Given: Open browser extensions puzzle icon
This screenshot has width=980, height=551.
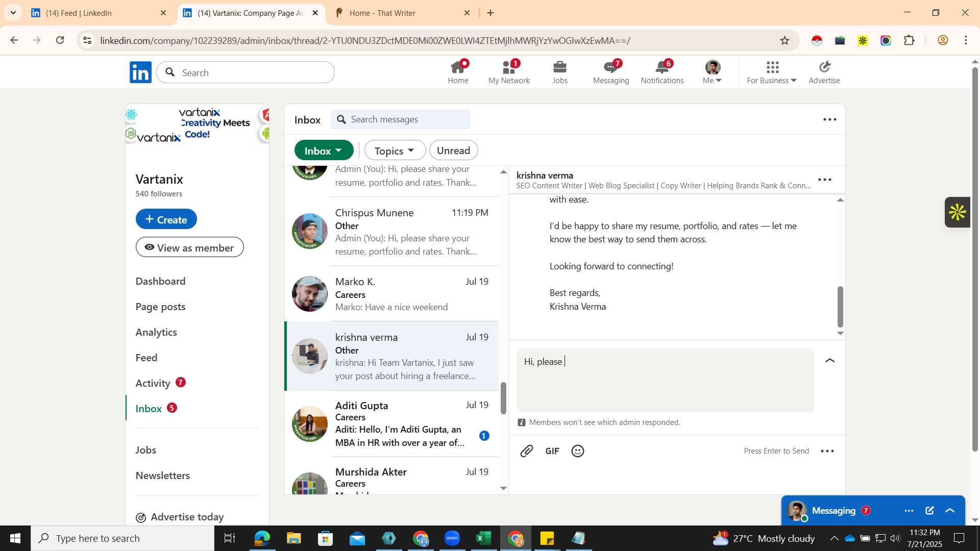Looking at the screenshot, I should (909, 40).
